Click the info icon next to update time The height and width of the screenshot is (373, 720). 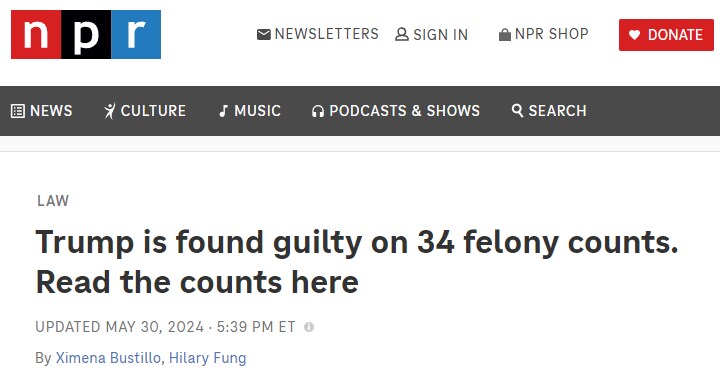309,327
